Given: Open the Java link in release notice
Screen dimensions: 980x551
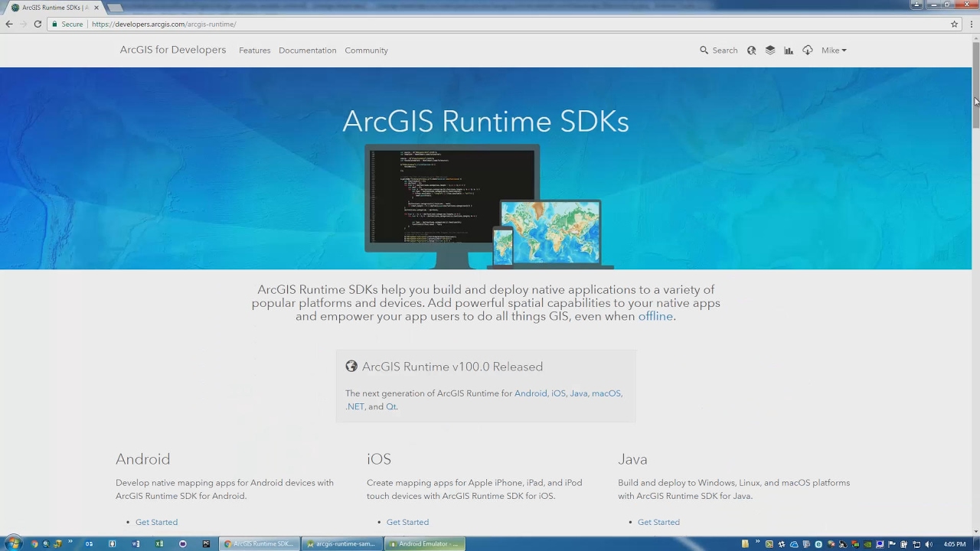Looking at the screenshot, I should click(x=578, y=393).
